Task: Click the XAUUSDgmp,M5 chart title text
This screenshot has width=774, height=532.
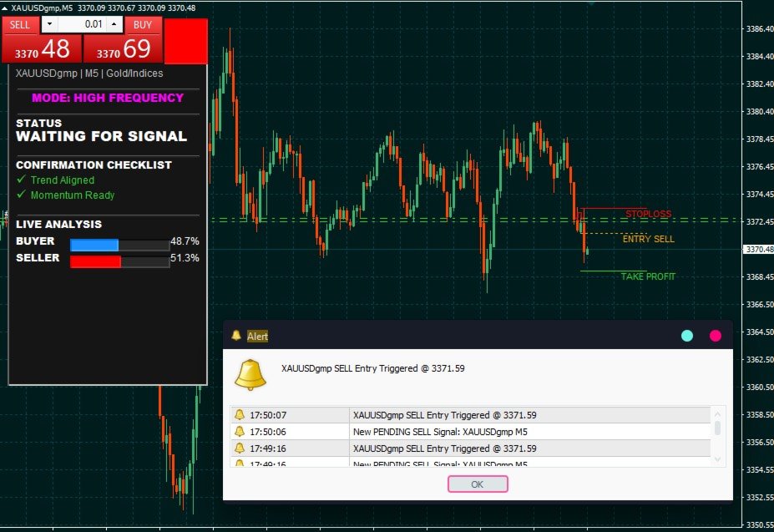Action: point(42,8)
